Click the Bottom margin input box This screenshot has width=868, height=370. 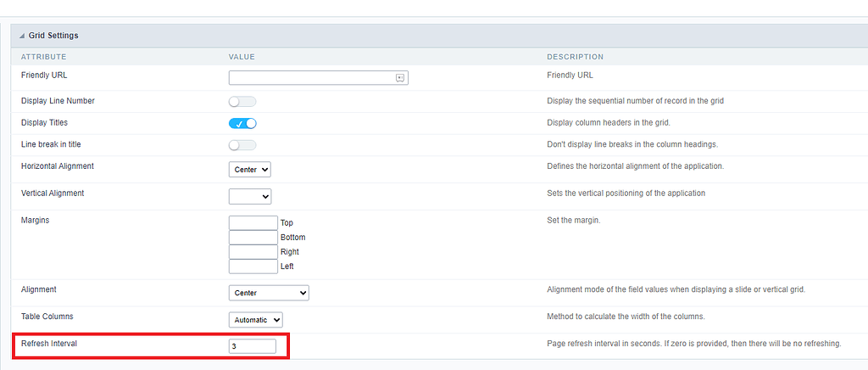tap(253, 237)
